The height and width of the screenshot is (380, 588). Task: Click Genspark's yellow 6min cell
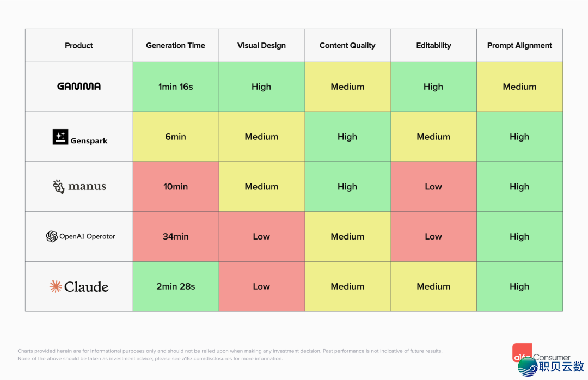tap(175, 137)
